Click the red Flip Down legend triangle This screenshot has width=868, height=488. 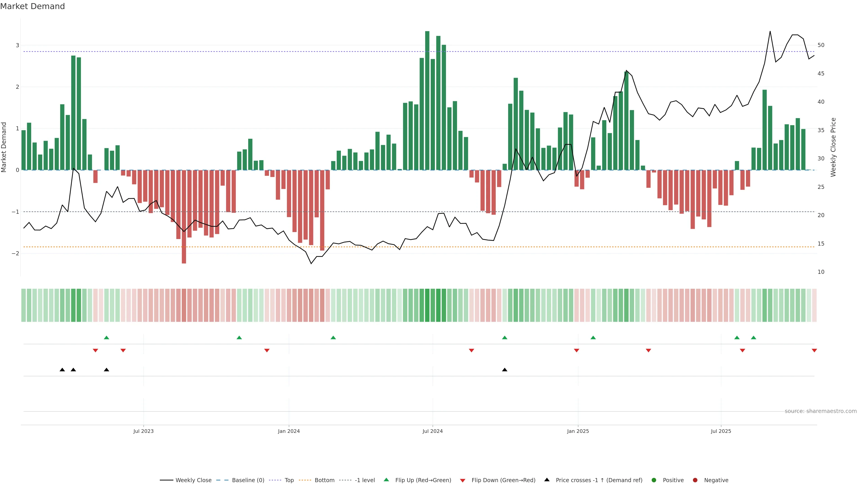click(463, 480)
